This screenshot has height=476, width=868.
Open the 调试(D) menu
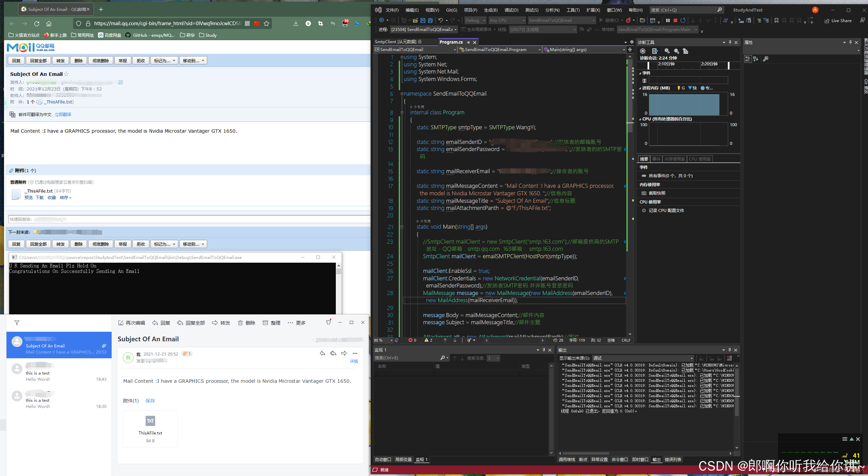coord(511,10)
